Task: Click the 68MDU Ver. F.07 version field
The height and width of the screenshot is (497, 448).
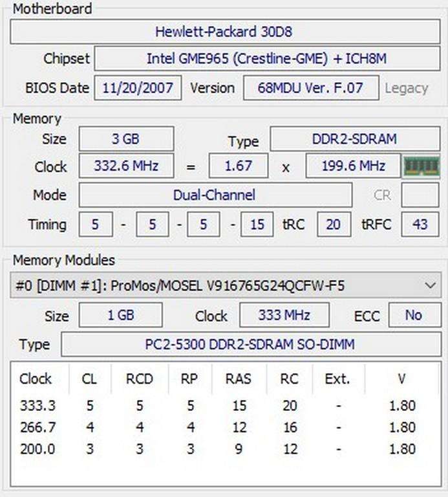Action: [x=311, y=88]
